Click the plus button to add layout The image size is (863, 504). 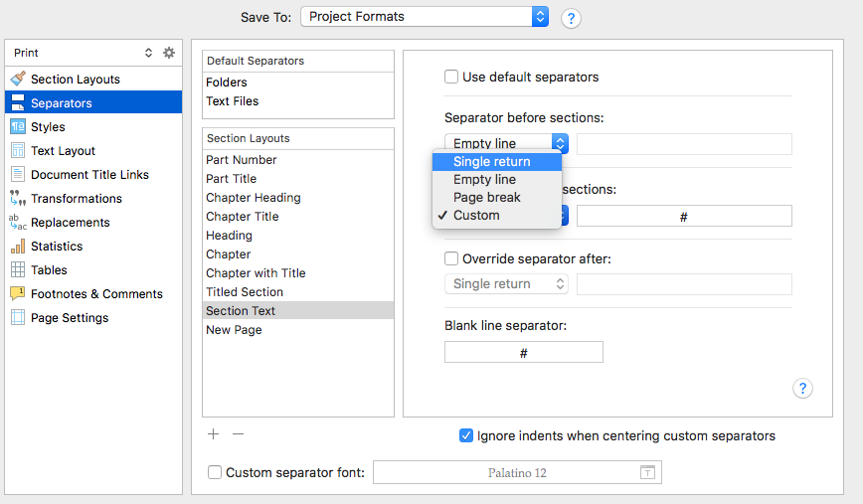click(213, 434)
